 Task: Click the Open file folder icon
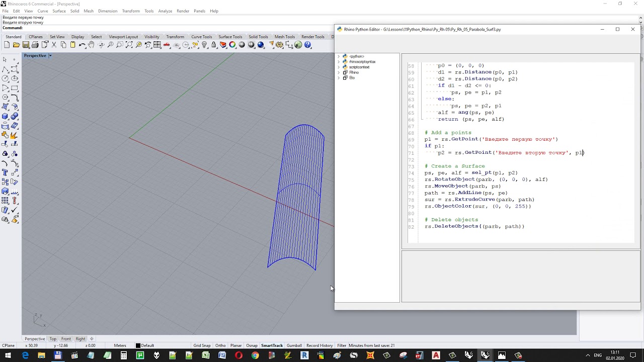(16, 45)
